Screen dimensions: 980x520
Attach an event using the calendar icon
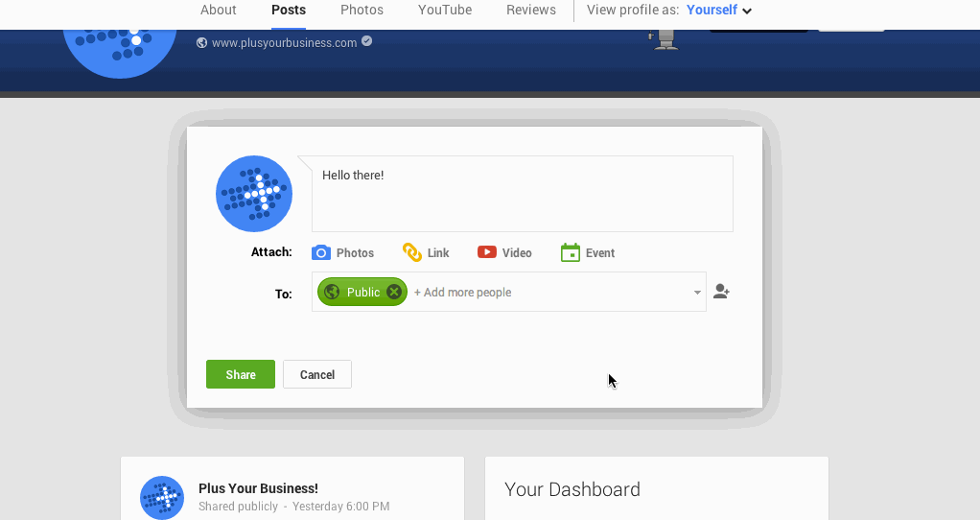click(570, 252)
